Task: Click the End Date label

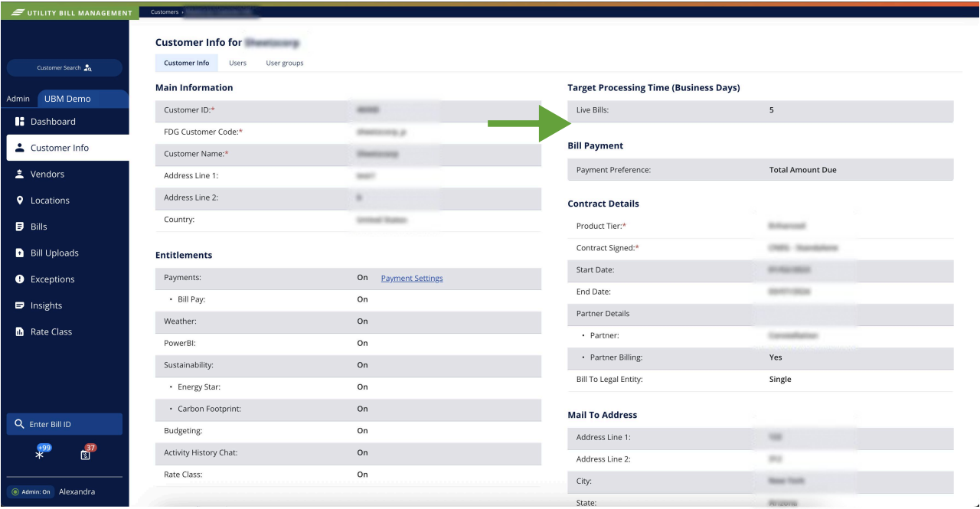Action: [x=594, y=292]
